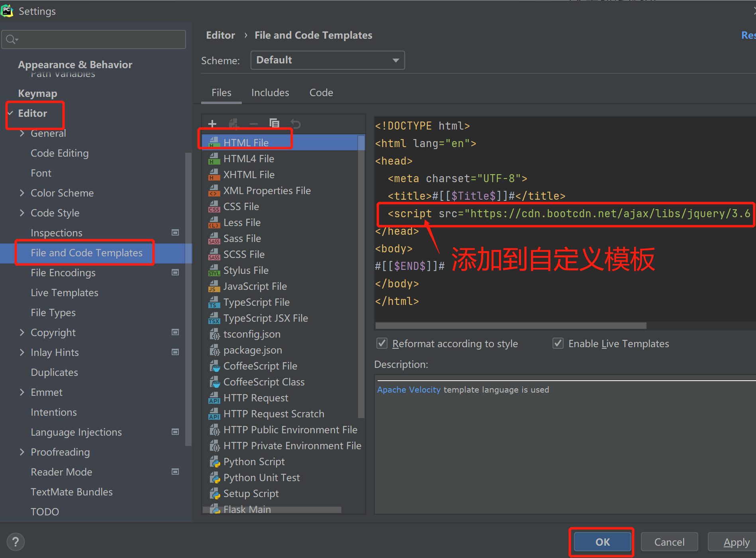This screenshot has height=558, width=756.
Task: Switch to the Includes tab
Action: (x=270, y=93)
